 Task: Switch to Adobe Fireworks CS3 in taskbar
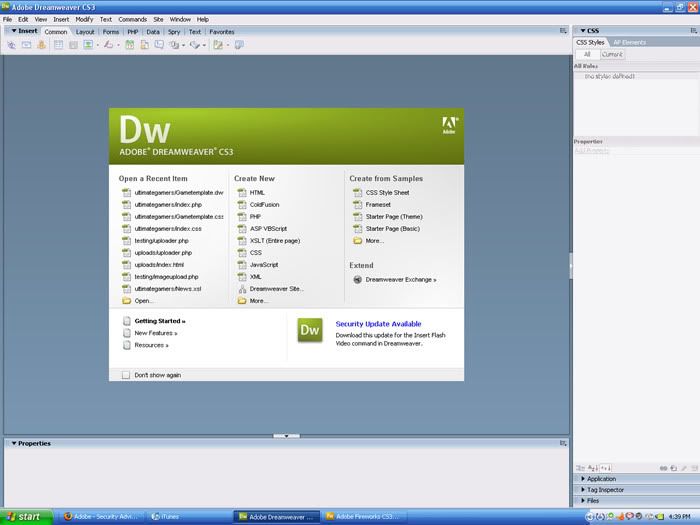[364, 517]
